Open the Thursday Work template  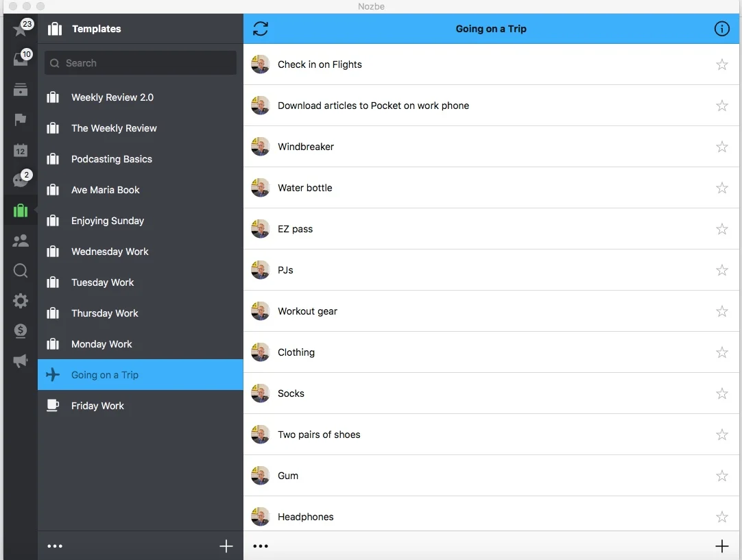point(141,313)
